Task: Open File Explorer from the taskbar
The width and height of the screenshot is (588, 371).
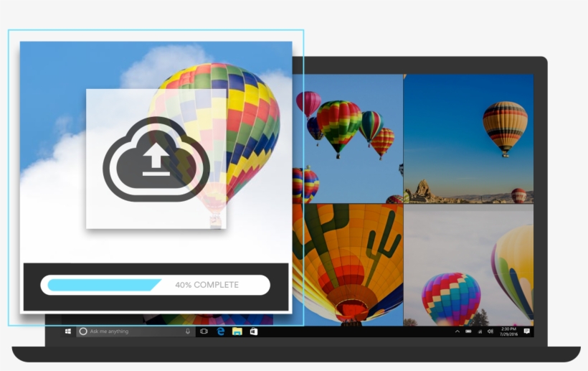Action: coord(237,332)
